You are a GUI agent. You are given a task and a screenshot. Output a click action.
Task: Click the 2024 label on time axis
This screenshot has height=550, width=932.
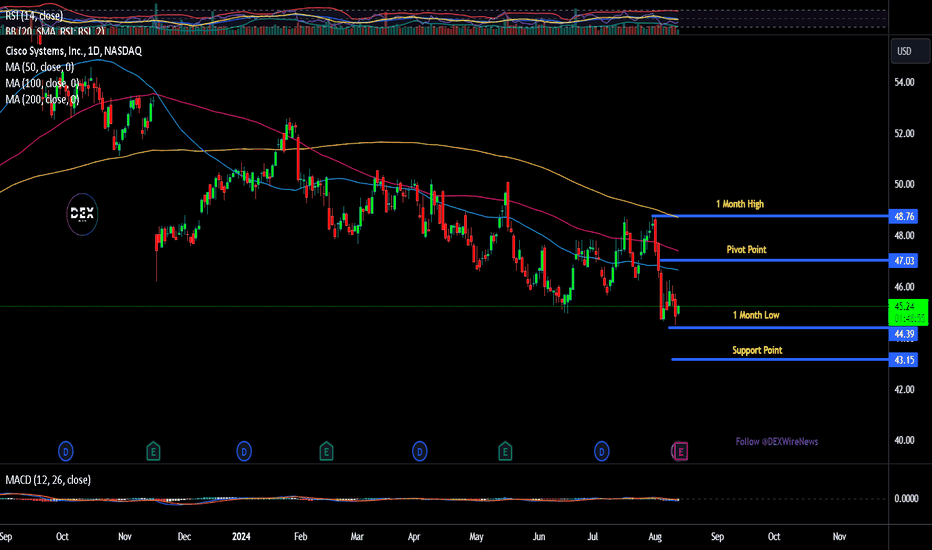click(x=241, y=536)
